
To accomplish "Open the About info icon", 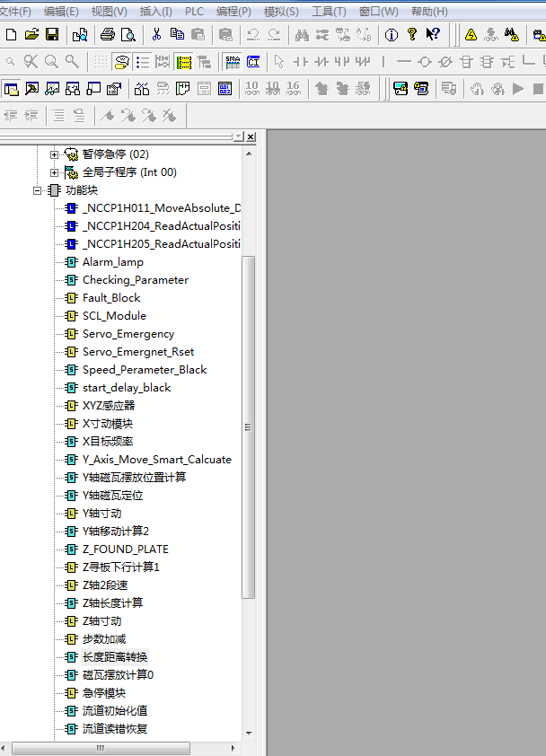I will pyautogui.click(x=392, y=35).
